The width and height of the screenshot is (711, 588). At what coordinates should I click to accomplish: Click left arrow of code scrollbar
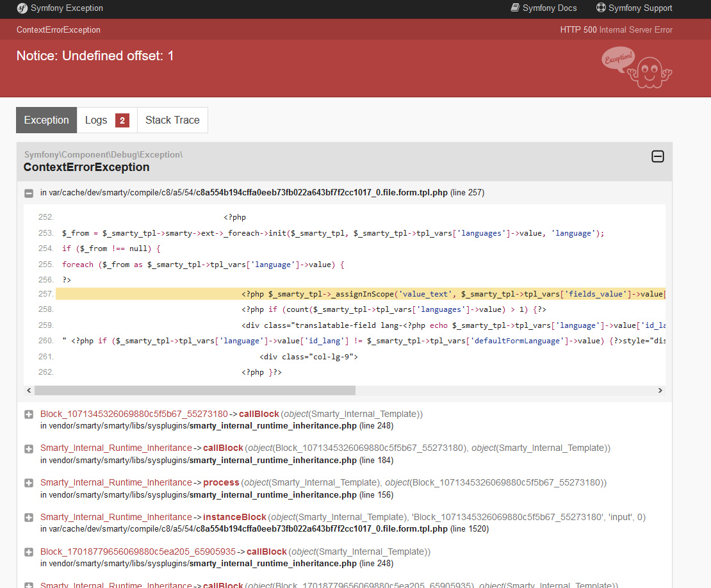coord(29,390)
